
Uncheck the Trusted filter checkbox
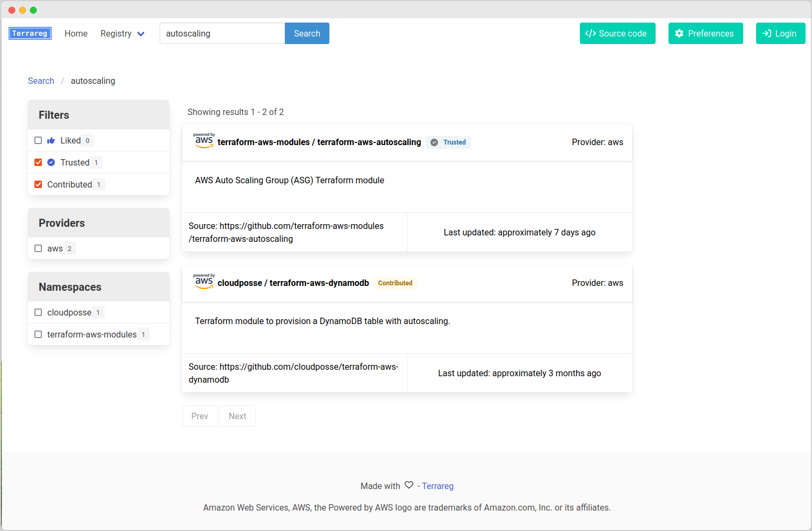click(x=38, y=162)
